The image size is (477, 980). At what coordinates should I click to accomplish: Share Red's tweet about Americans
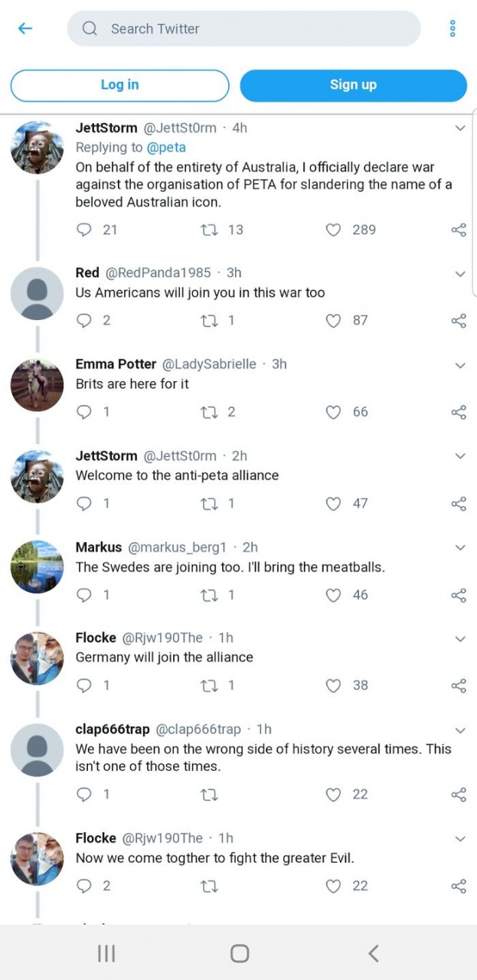point(459,321)
